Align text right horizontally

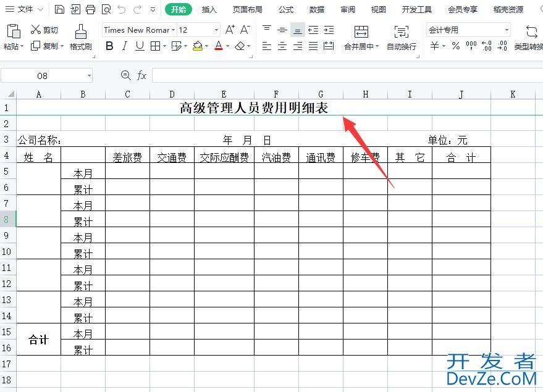tap(298, 46)
